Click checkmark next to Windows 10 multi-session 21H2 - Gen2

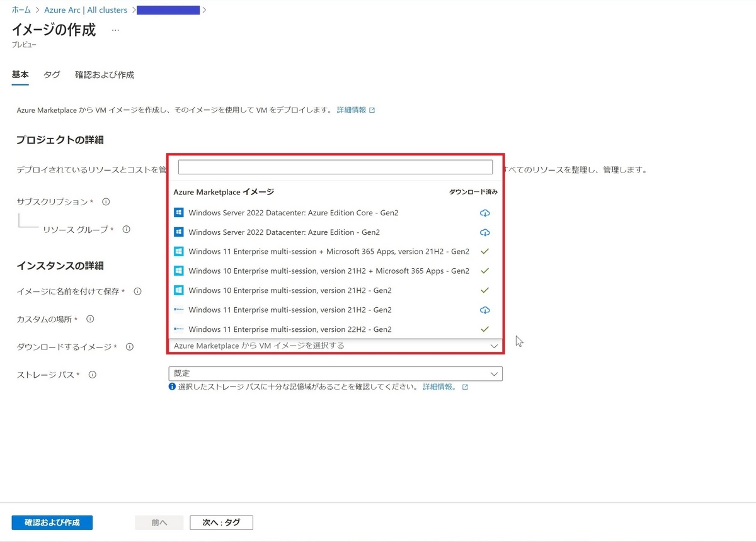pos(484,290)
